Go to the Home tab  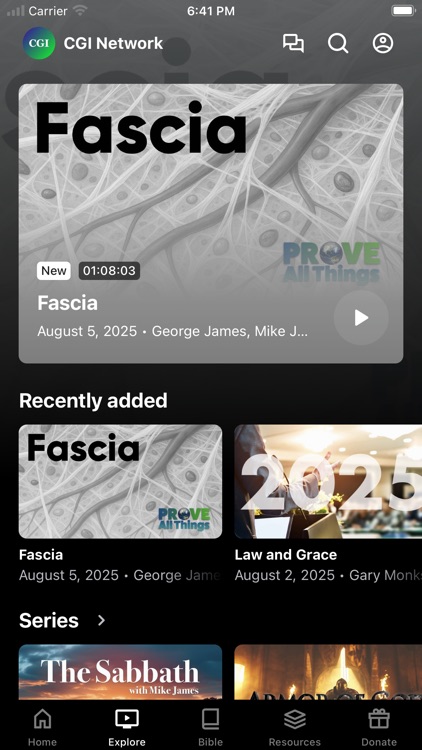(43, 727)
